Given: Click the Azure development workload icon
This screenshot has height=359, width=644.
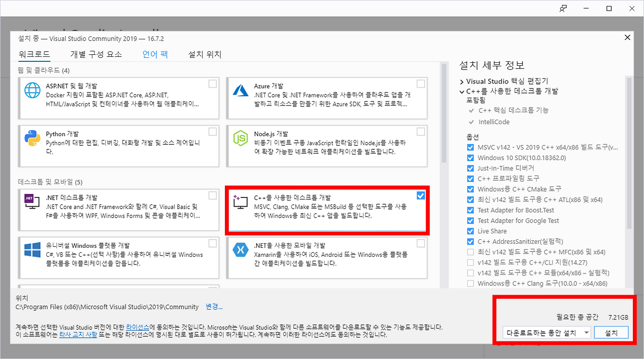Looking at the screenshot, I should (x=240, y=91).
